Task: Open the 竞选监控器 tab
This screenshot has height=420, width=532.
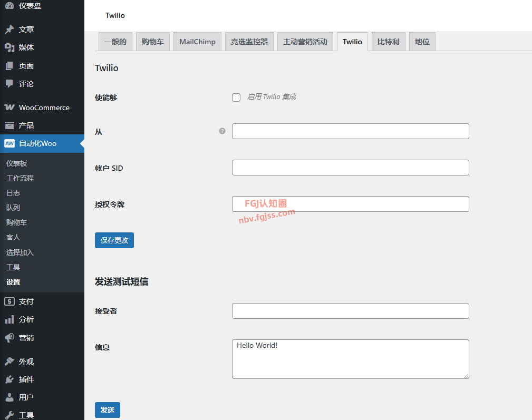Action: (x=249, y=42)
